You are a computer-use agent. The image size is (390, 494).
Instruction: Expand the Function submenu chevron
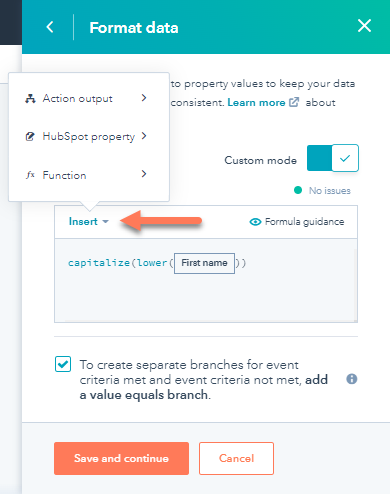click(x=144, y=174)
